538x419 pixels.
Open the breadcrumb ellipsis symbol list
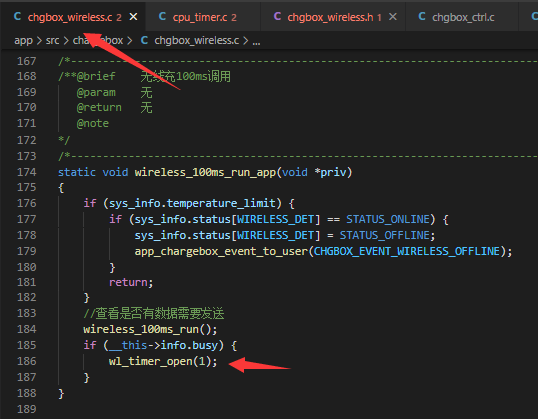[256, 42]
